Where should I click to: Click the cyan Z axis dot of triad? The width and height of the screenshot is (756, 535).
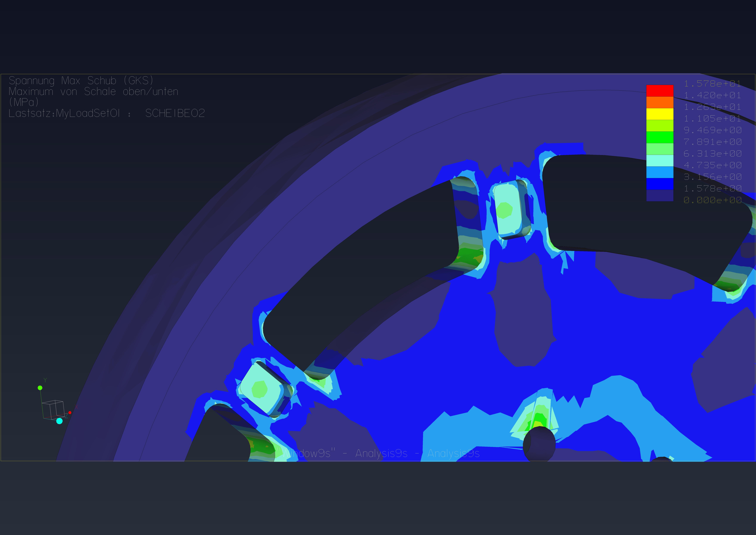59,421
